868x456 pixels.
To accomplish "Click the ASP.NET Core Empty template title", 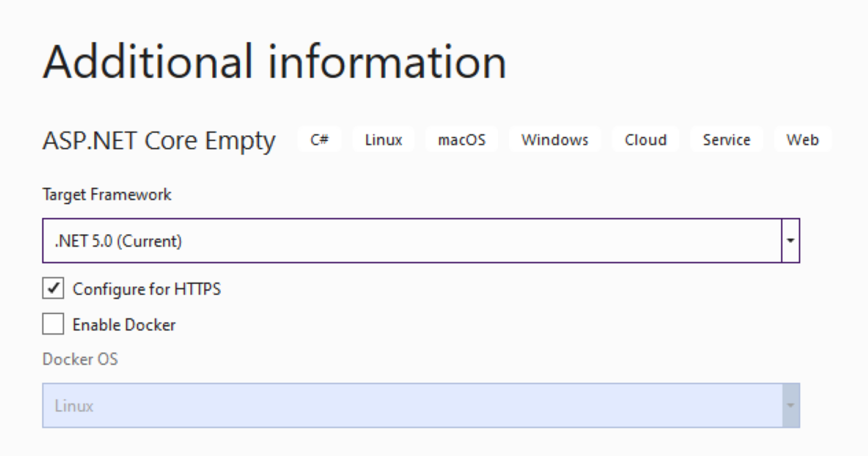I will [x=159, y=141].
